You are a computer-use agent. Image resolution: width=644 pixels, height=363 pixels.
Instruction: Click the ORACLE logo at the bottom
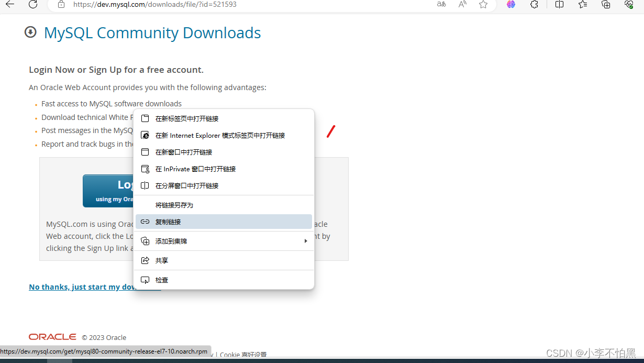pyautogui.click(x=52, y=337)
